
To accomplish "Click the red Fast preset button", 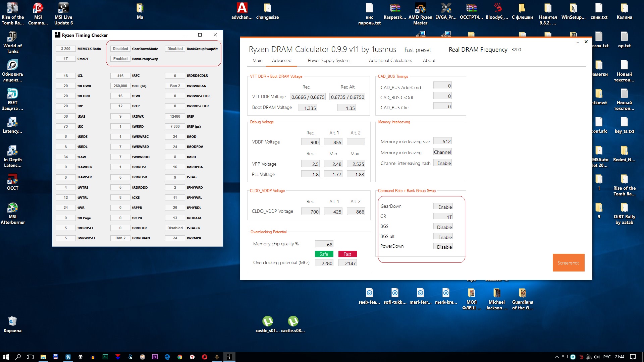I will coord(347,254).
